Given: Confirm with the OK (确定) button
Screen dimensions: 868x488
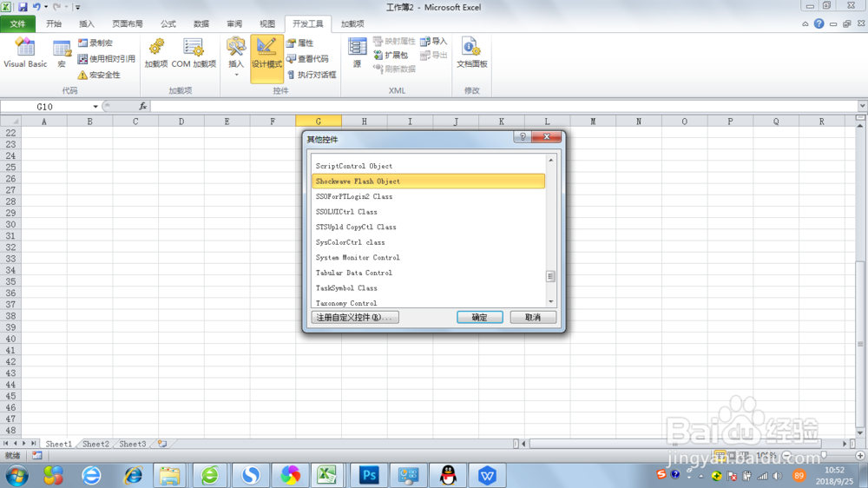Looking at the screenshot, I should [x=479, y=318].
